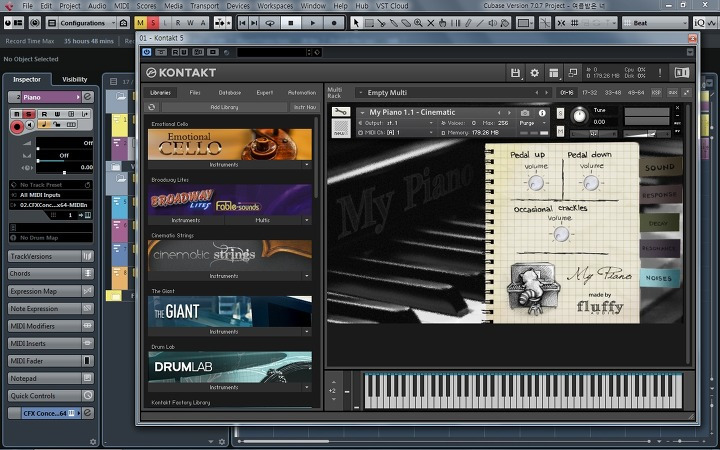Open the Beat quantize dropdown

point(656,23)
